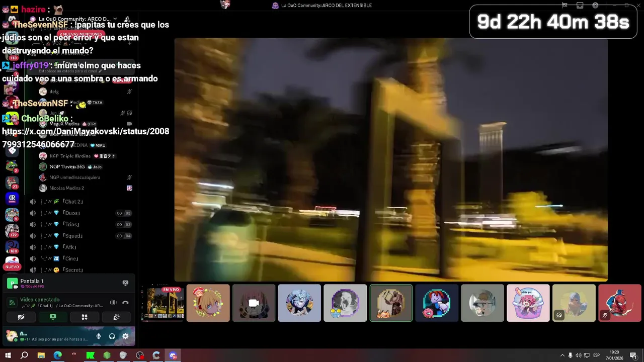This screenshot has height=362, width=644.
Task: Open the notification center icon
Action: [x=633, y=355]
